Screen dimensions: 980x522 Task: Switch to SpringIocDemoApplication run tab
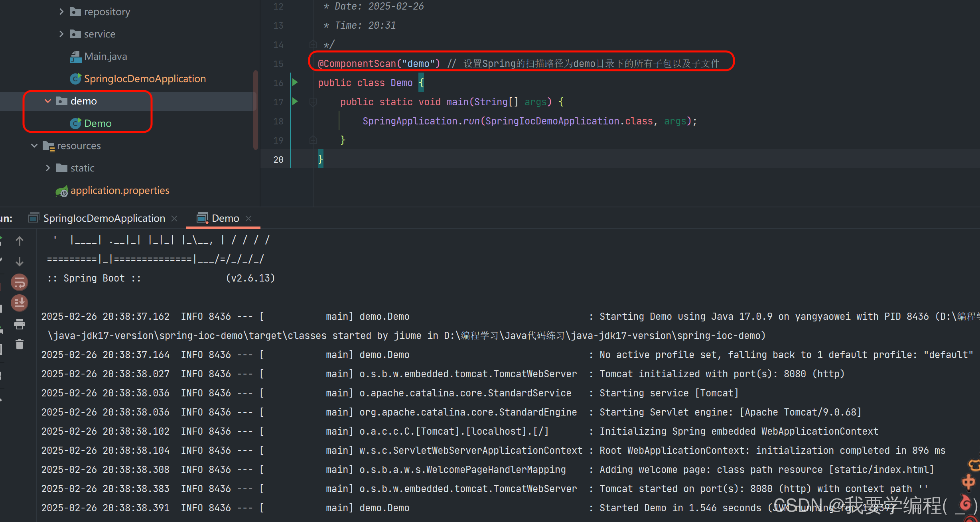tap(104, 218)
